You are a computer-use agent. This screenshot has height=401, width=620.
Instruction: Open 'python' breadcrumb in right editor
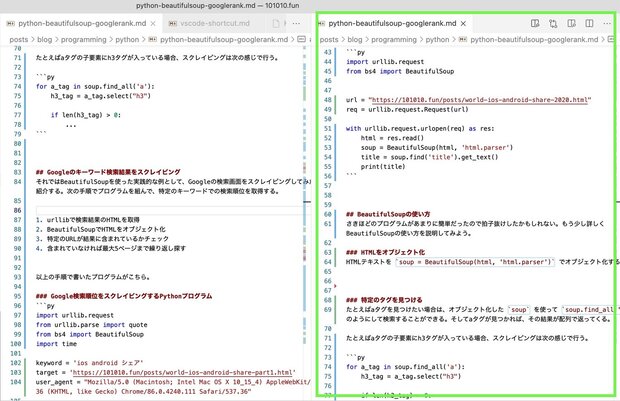tap(437, 40)
